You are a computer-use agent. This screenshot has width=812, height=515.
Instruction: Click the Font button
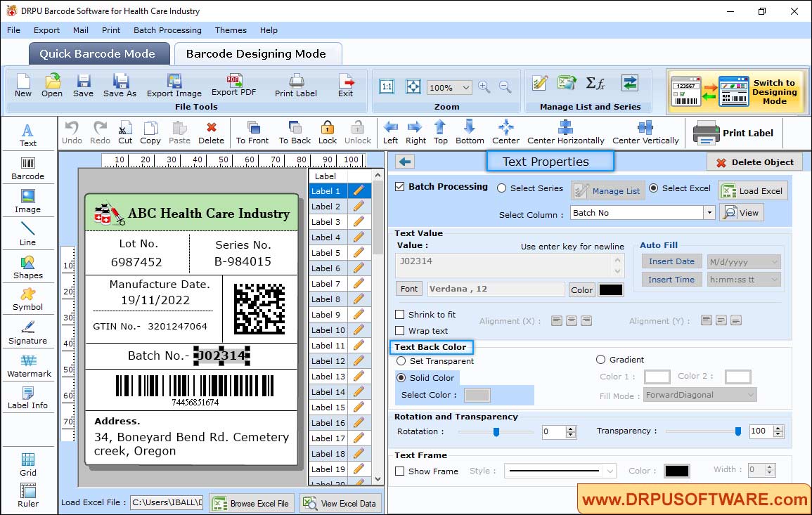pyautogui.click(x=409, y=289)
